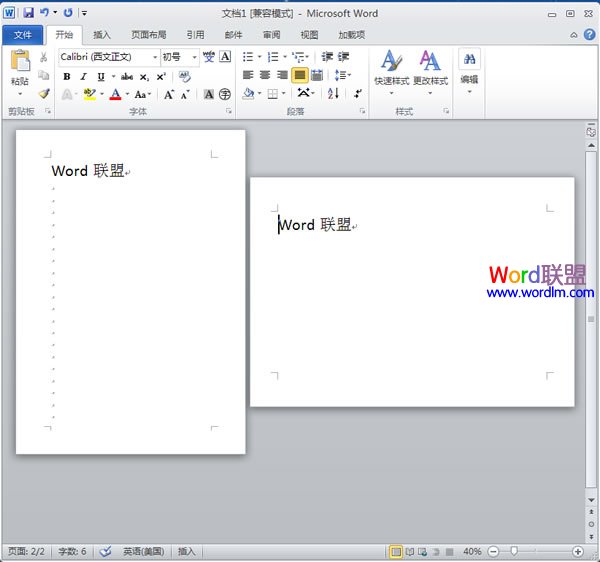Toggle align text right
This screenshot has width=600, height=562.
282,75
